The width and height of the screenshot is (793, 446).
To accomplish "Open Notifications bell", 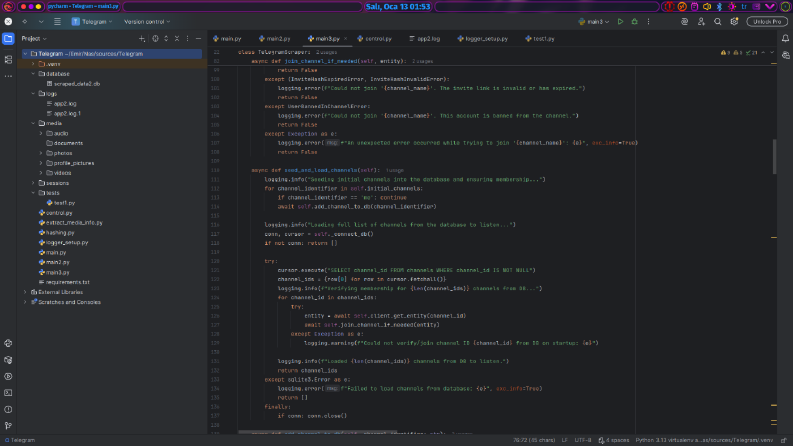I will (785, 39).
